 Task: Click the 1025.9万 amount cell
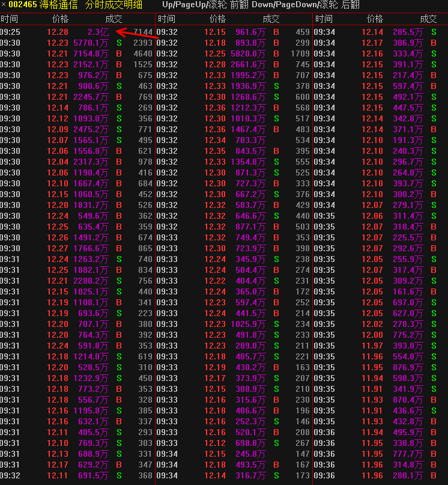click(x=248, y=325)
